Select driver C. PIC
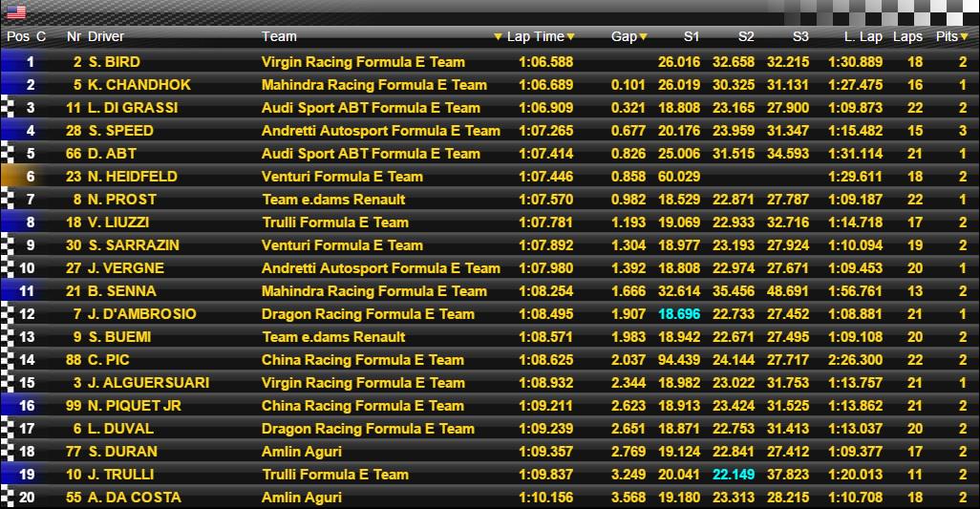 [x=109, y=360]
